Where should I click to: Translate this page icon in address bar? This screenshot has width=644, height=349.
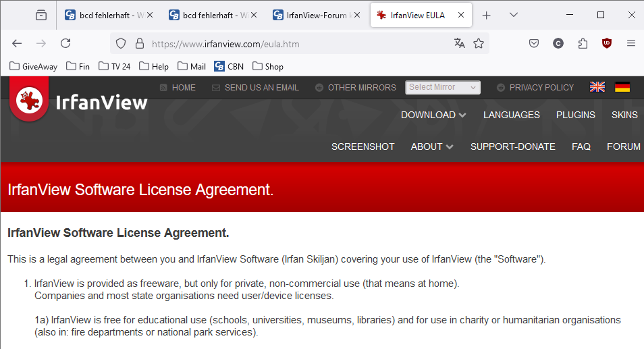click(460, 43)
